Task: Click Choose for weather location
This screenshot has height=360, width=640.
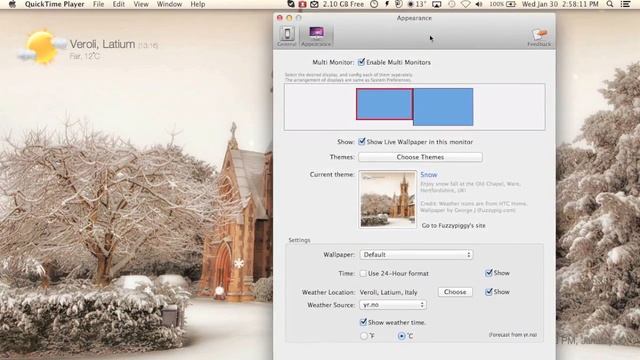Action: (x=455, y=292)
